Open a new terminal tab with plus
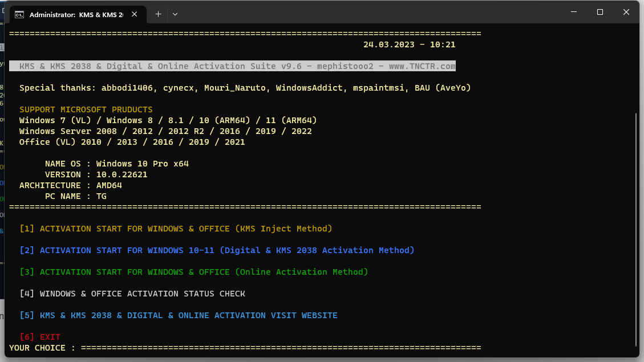Image resolution: width=644 pixels, height=362 pixels. pyautogui.click(x=158, y=14)
